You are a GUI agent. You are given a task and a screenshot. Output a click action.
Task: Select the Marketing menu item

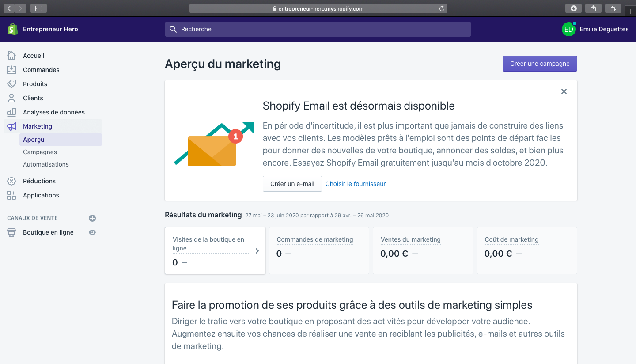click(x=53, y=126)
